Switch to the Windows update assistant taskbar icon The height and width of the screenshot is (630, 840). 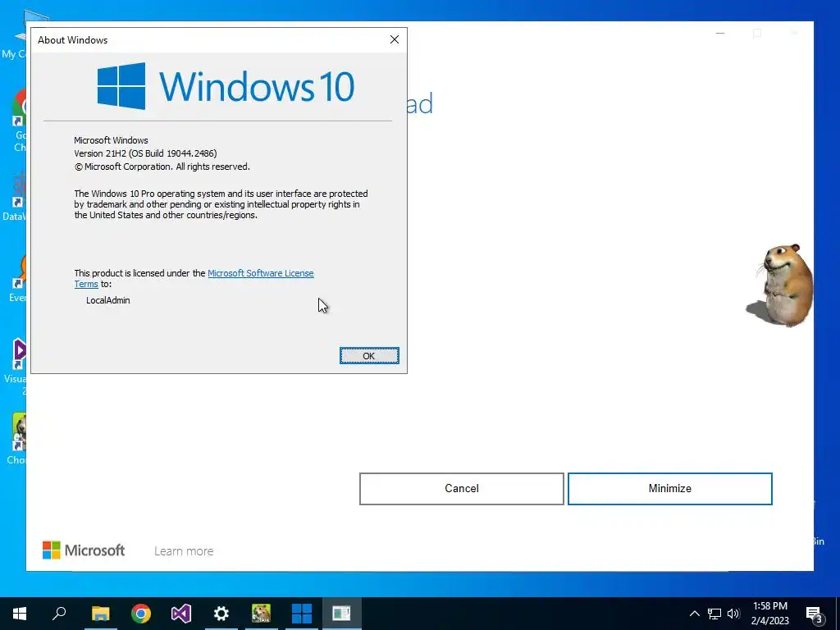[302, 614]
